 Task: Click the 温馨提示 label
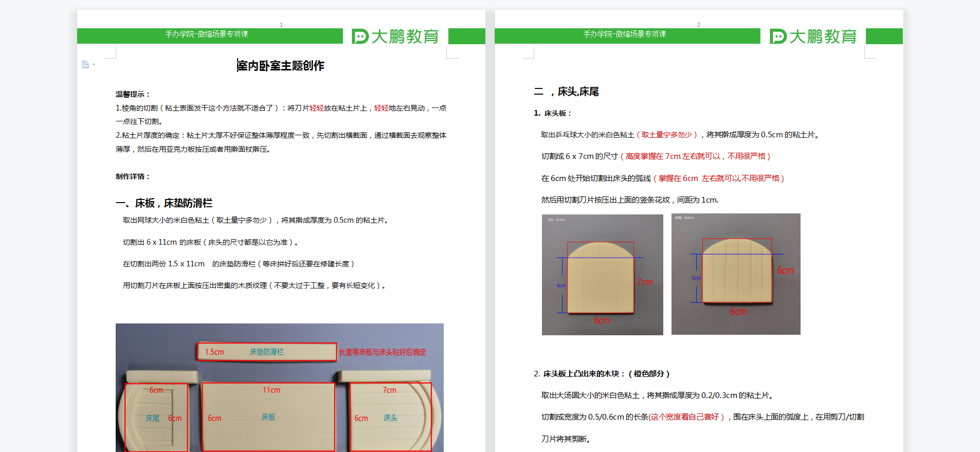[133, 94]
